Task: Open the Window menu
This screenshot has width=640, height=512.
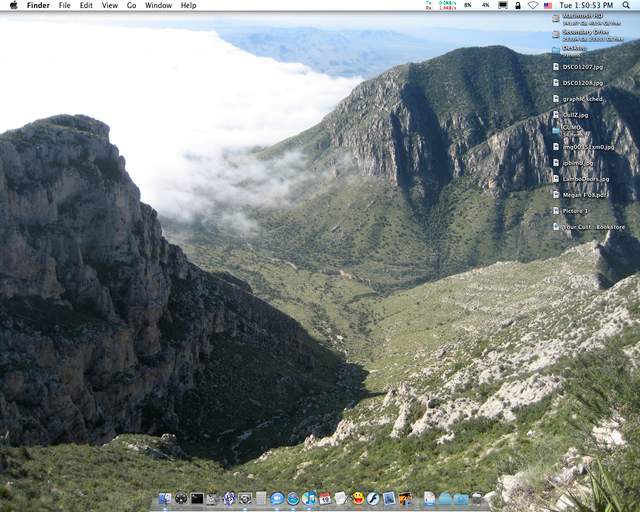Action: coord(158,5)
